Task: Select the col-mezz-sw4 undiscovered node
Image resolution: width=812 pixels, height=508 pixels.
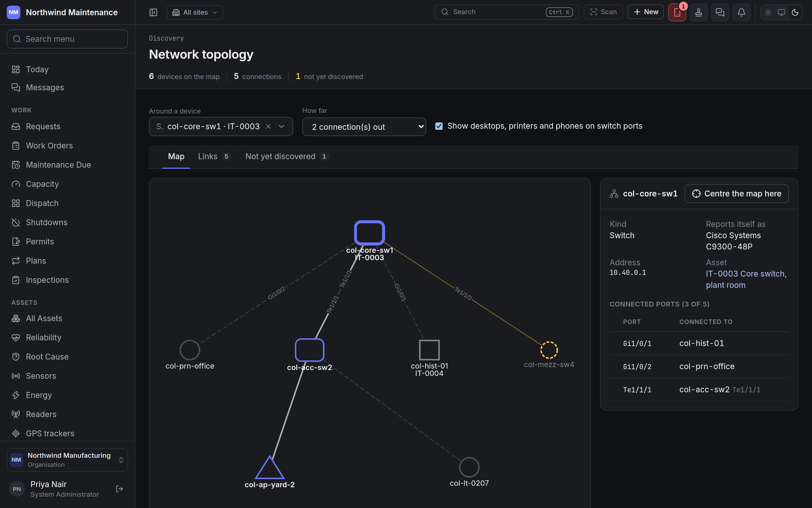Action: pos(549,350)
